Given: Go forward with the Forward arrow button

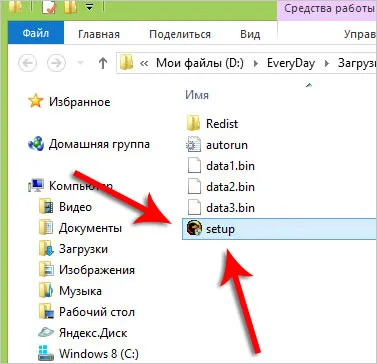Looking at the screenshot, I should point(56,62).
